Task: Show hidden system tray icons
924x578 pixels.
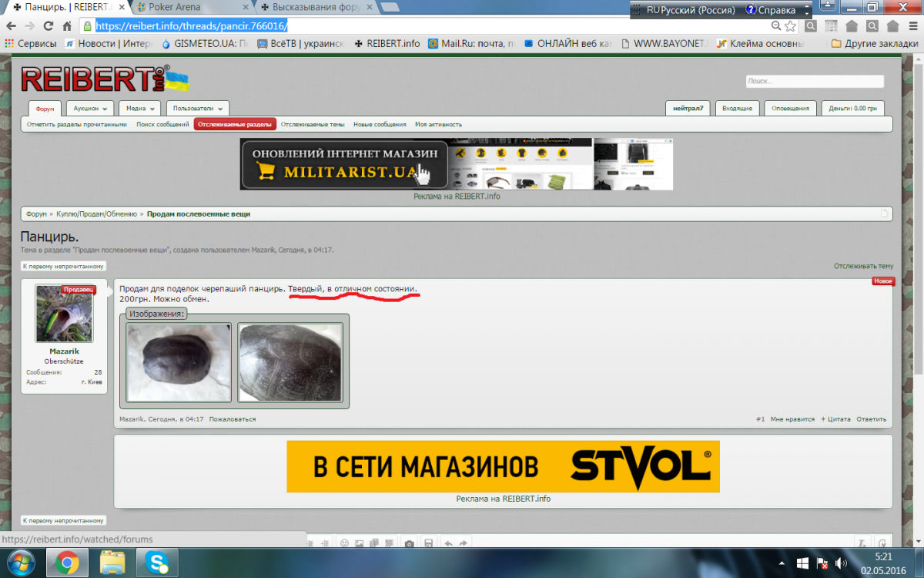Action: 783,563
